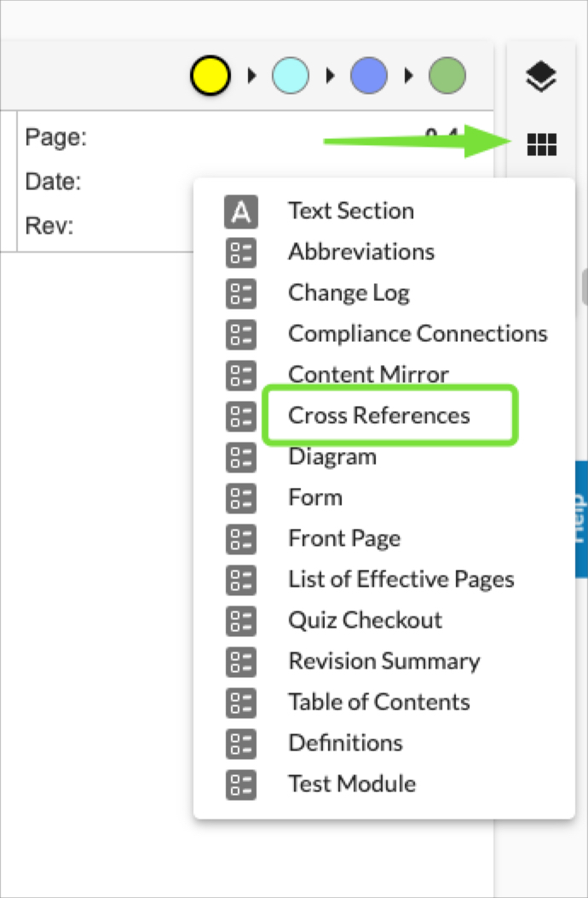Click the Text Section 'A' icon
Image resolution: width=588 pixels, height=898 pixels.
pyautogui.click(x=241, y=211)
